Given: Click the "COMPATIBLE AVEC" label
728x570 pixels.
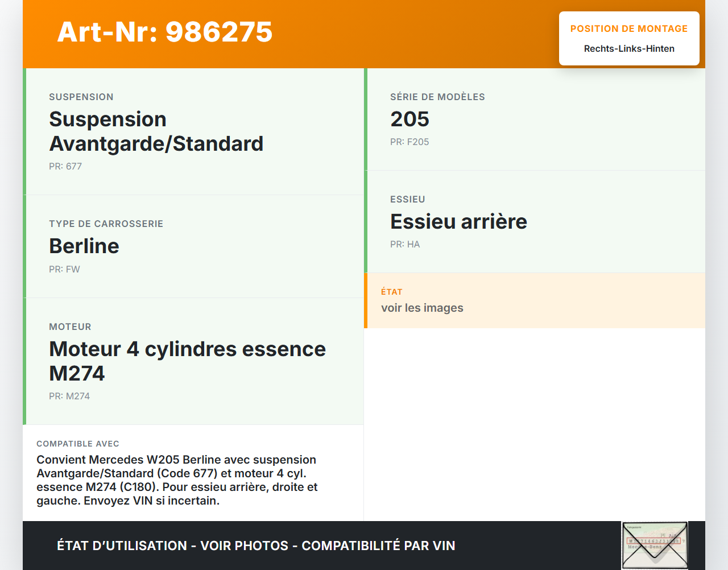Looking at the screenshot, I should point(78,444).
